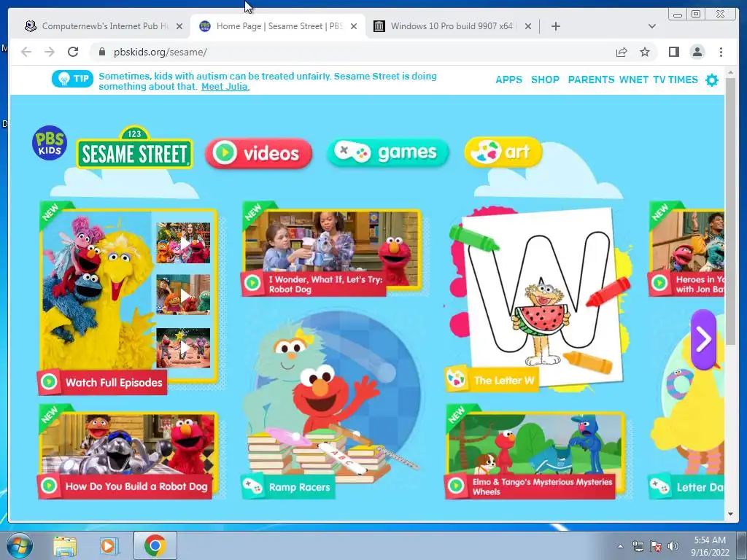
Task: Click play icon beside Watch Full Episodes
Action: point(49,382)
